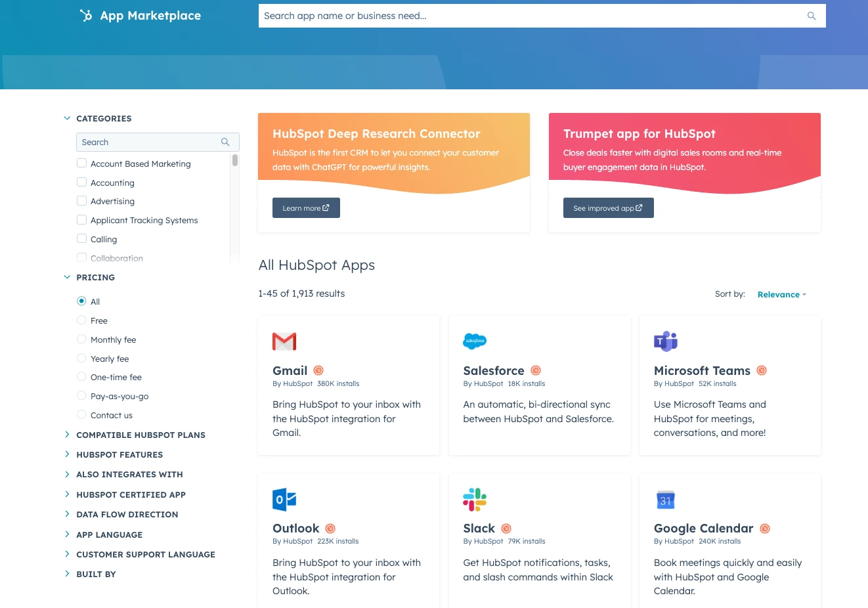Open the Slack app title link
Image resolution: width=868 pixels, height=608 pixels.
(x=479, y=529)
